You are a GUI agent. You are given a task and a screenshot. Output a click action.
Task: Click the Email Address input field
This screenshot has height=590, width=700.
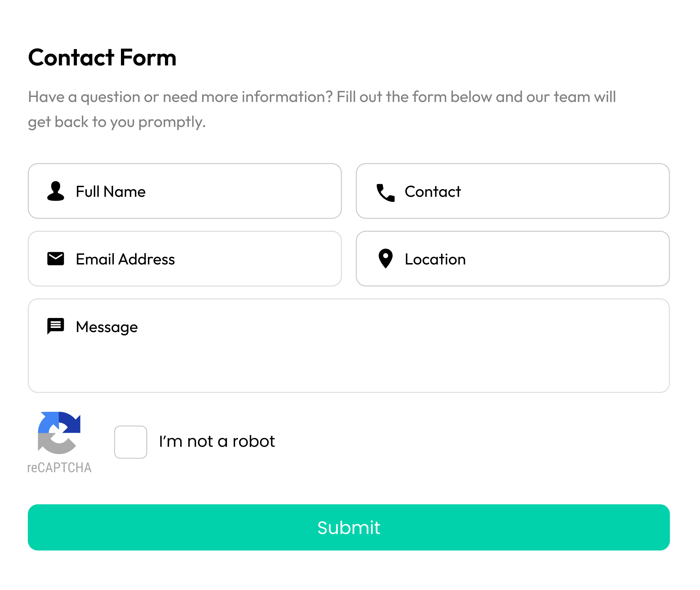pos(184,258)
